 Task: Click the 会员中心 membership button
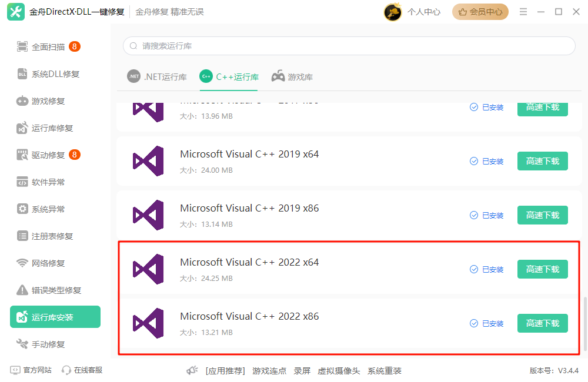pos(480,11)
